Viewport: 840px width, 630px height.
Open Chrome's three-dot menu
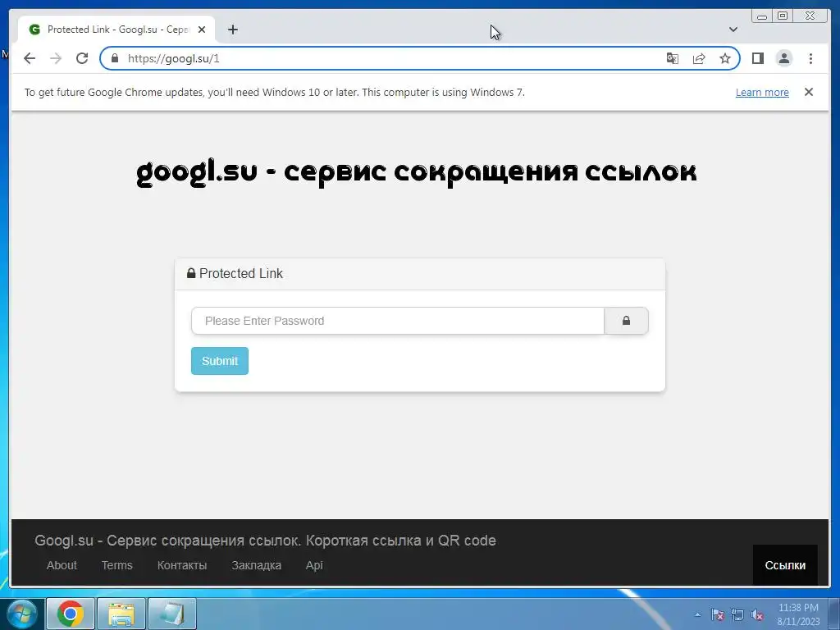pos(810,58)
